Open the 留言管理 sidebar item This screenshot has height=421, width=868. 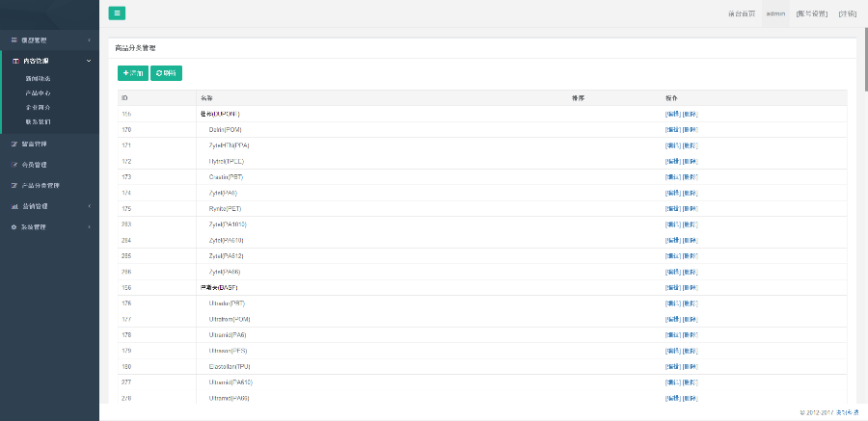pyautogui.click(x=34, y=144)
